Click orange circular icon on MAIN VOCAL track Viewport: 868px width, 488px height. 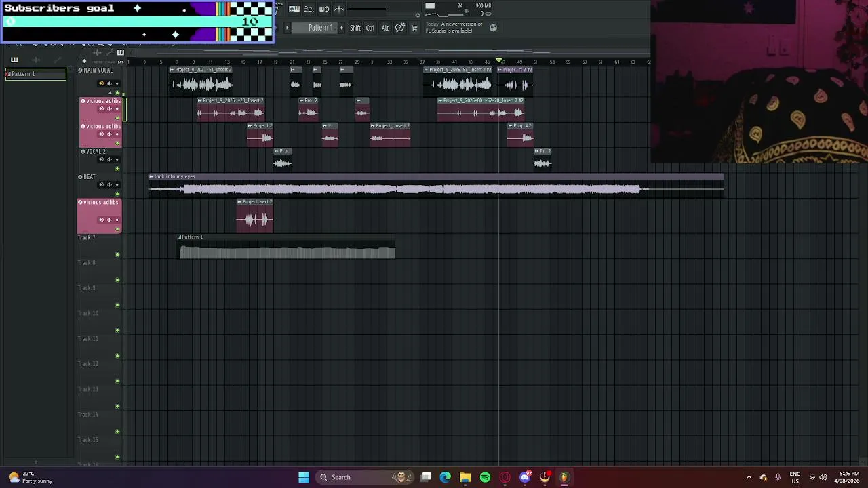click(101, 83)
